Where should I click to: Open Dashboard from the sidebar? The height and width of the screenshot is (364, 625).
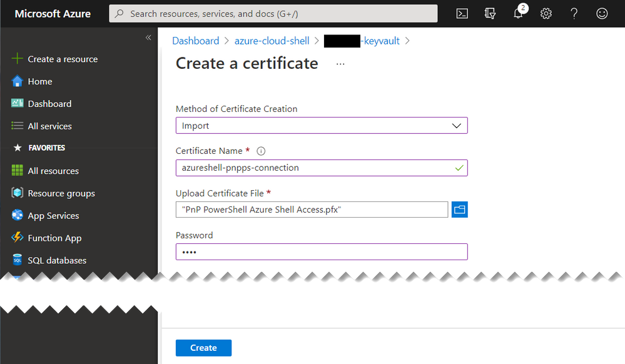[50, 104]
